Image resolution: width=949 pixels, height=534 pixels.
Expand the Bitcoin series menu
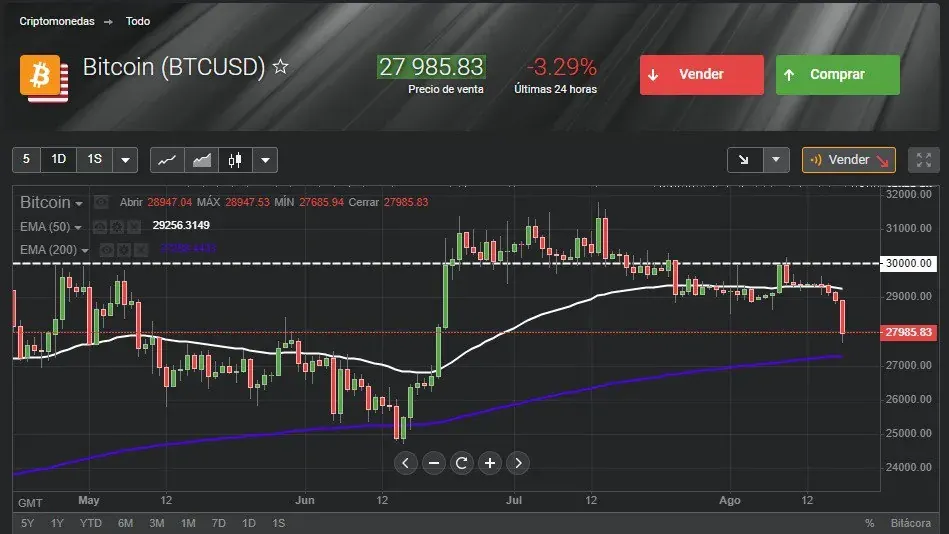click(79, 203)
